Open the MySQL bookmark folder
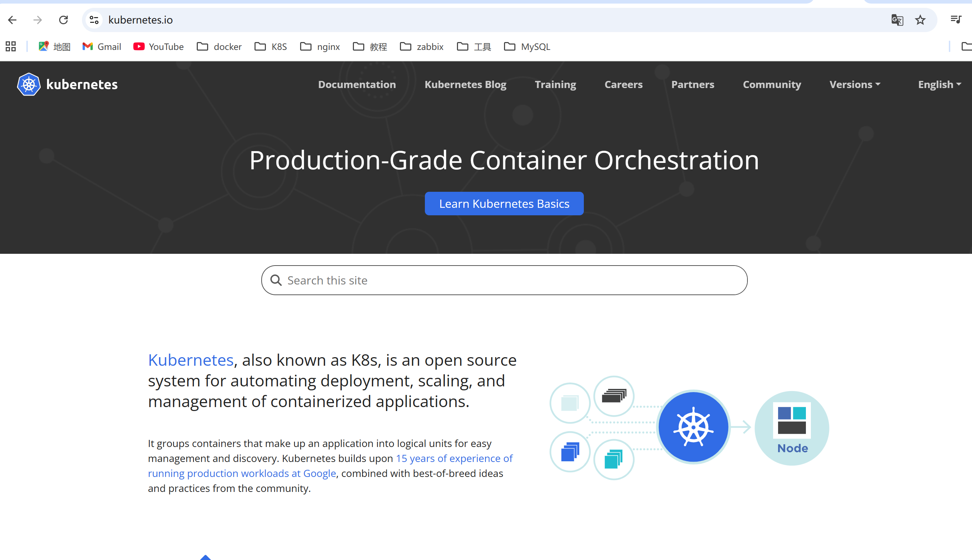972x560 pixels. tap(527, 47)
